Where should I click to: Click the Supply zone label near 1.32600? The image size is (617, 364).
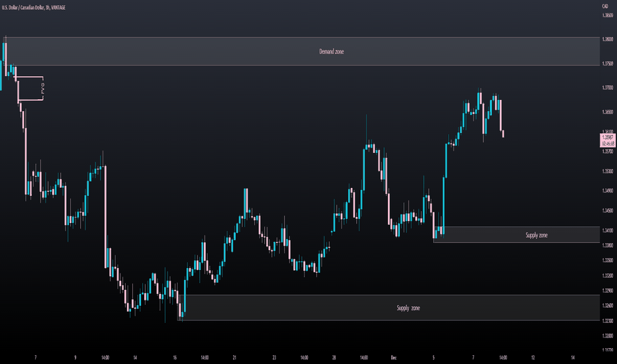(x=408, y=308)
